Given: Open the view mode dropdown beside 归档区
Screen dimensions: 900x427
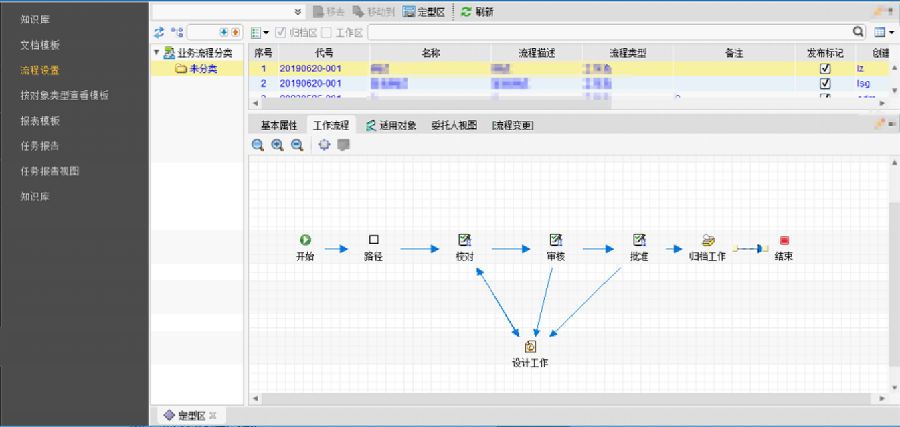Looking at the screenshot, I should coord(260,33).
